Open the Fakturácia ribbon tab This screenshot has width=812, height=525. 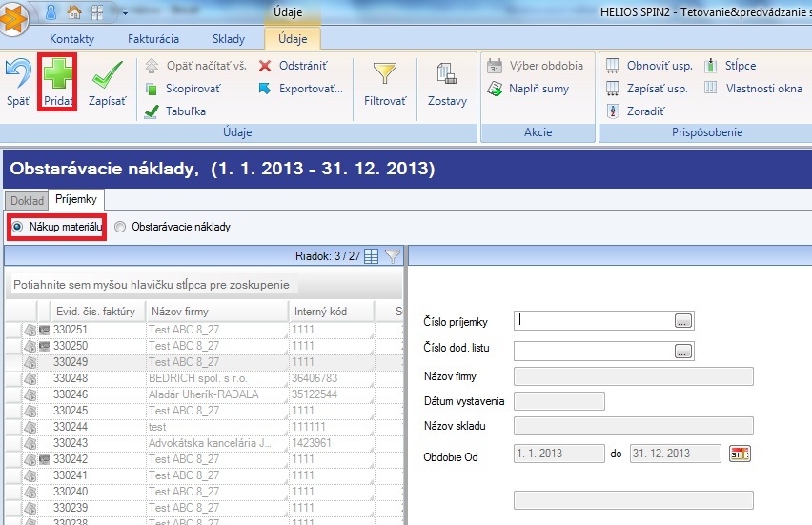(x=153, y=39)
